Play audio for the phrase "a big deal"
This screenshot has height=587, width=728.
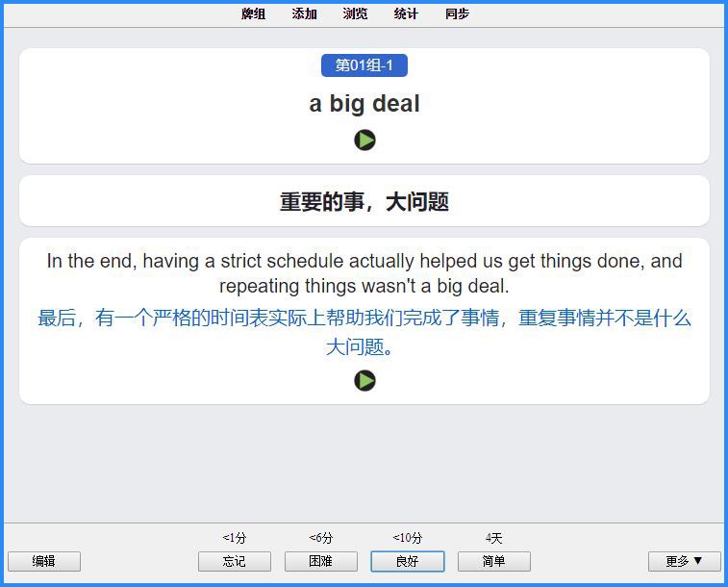tap(364, 140)
